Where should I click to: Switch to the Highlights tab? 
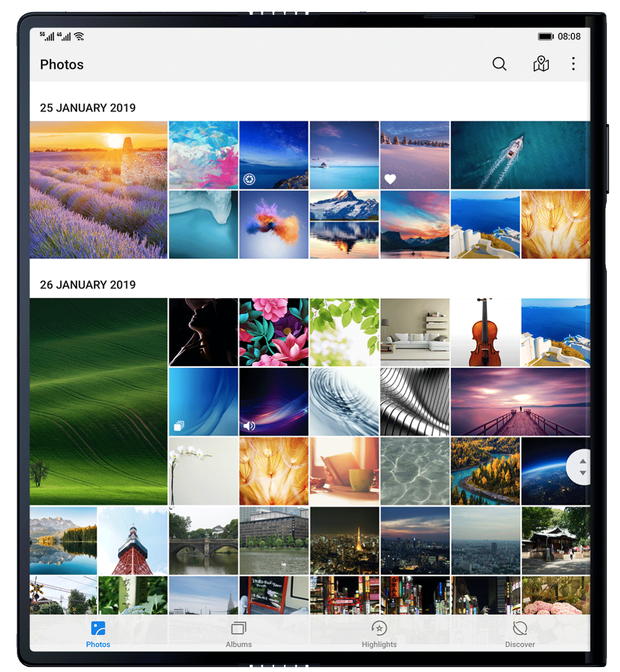(x=379, y=634)
